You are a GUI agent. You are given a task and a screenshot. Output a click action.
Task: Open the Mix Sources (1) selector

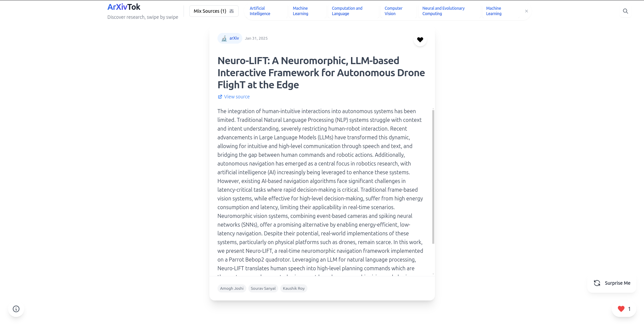pyautogui.click(x=214, y=11)
